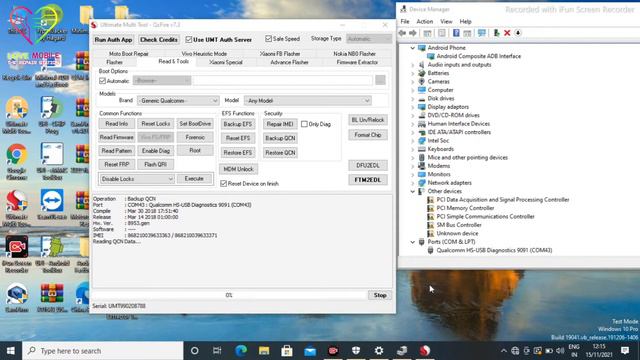The height and width of the screenshot is (360, 640).
Task: Collapse Ports (COM & LPT) node
Action: (x=413, y=242)
